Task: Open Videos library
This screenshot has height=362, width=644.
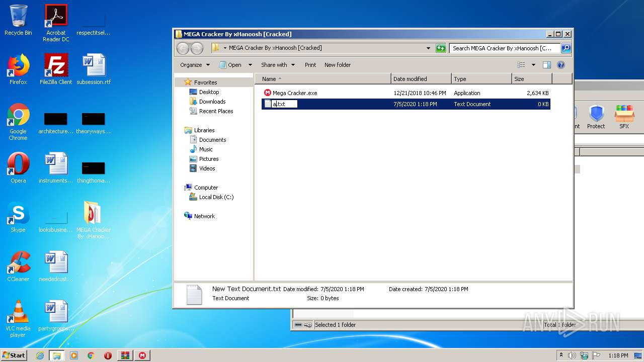Action: point(207,168)
